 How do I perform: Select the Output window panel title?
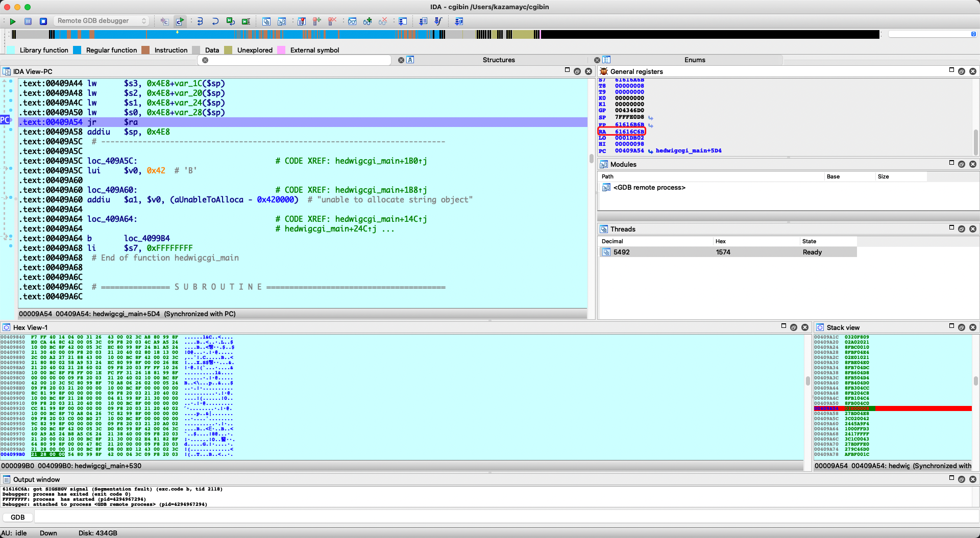click(x=36, y=479)
